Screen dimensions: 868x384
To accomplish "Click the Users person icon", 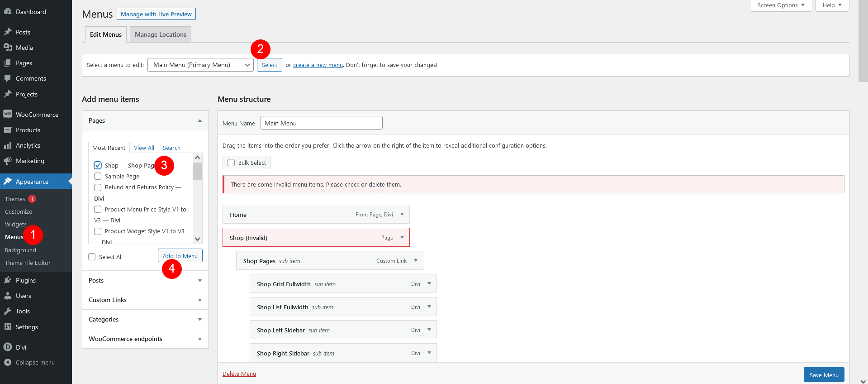I will (x=8, y=296).
